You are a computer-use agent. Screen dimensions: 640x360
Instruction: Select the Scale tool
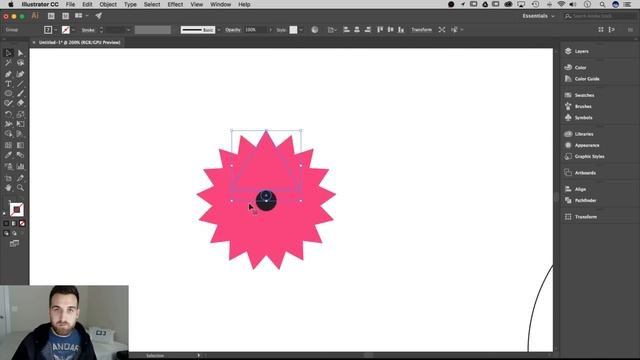pyautogui.click(x=20, y=114)
